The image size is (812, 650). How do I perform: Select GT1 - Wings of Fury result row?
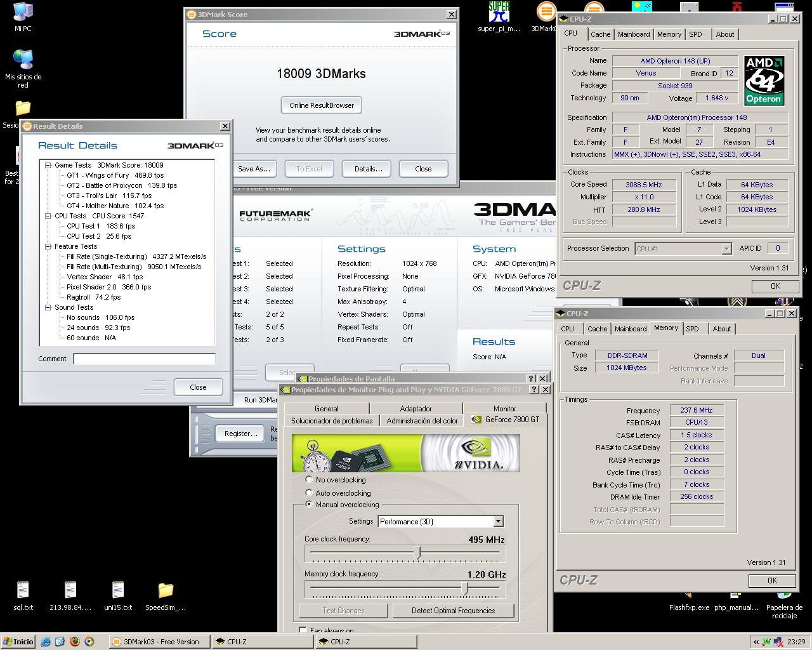tap(115, 175)
